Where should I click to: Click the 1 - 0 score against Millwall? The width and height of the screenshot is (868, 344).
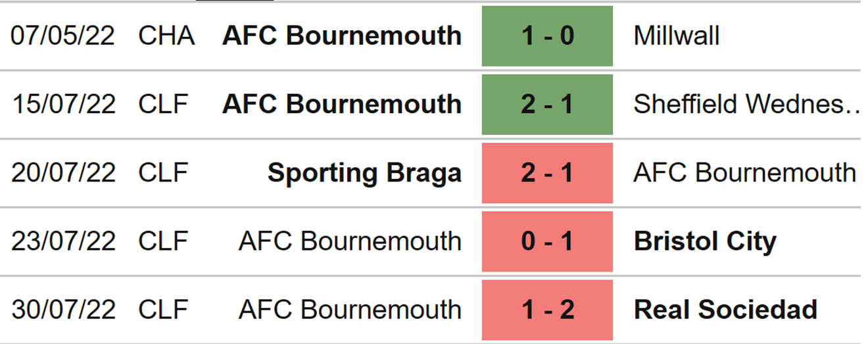point(547,36)
